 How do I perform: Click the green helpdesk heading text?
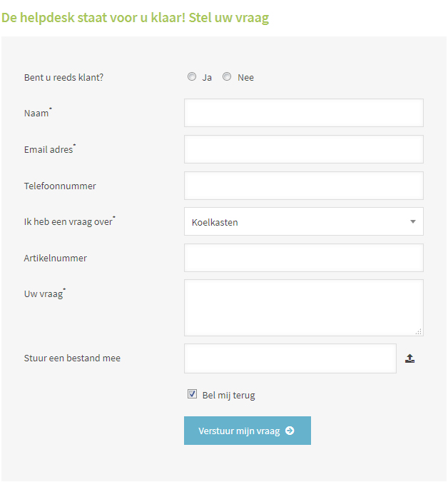click(136, 18)
